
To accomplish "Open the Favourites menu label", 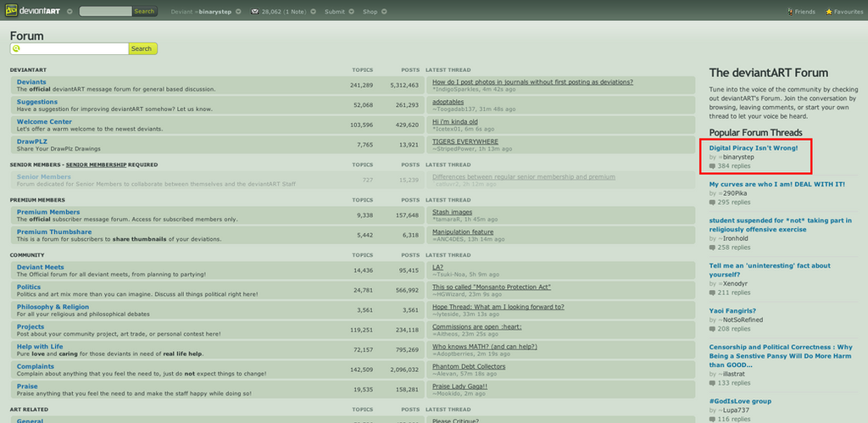I will 848,12.
